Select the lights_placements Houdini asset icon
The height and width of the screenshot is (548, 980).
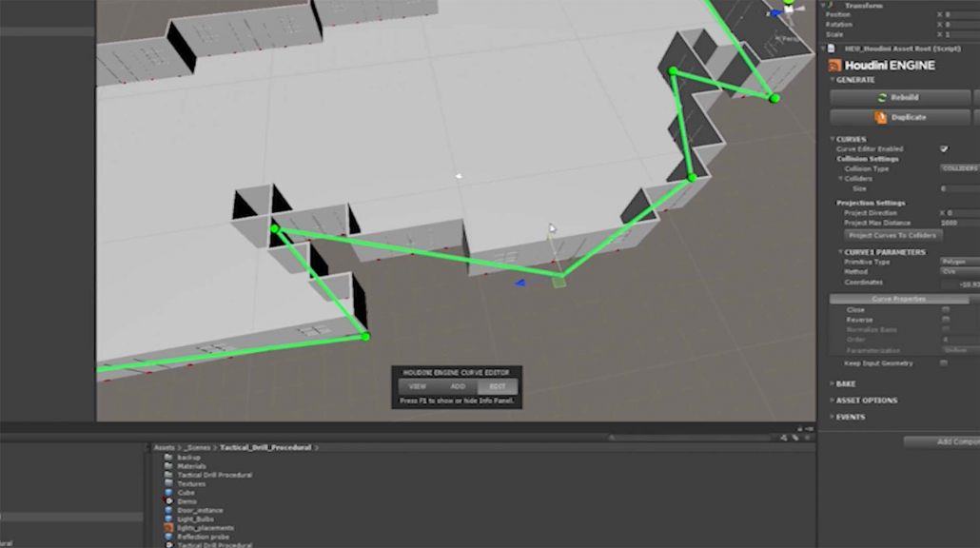point(167,528)
